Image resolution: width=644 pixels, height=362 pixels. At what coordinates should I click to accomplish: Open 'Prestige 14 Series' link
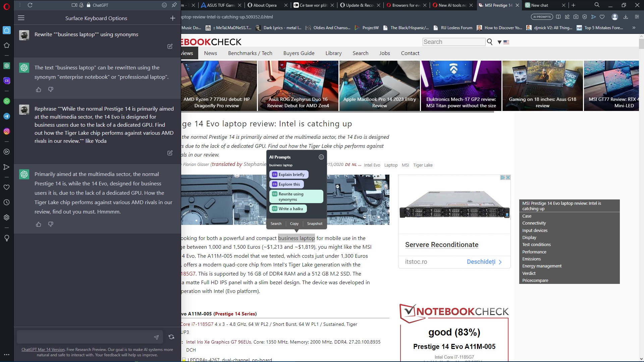point(235,314)
